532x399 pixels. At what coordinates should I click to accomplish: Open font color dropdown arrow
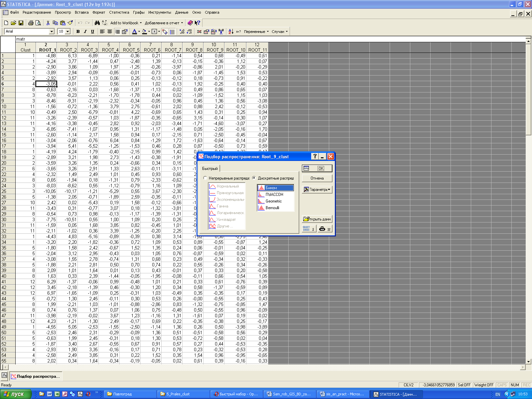click(139, 32)
